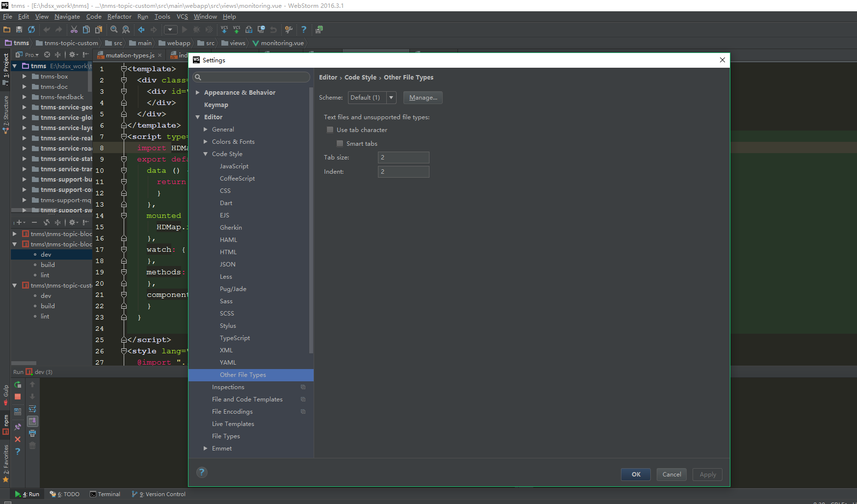
Task: Click the red Stop process icon
Action: (x=18, y=397)
